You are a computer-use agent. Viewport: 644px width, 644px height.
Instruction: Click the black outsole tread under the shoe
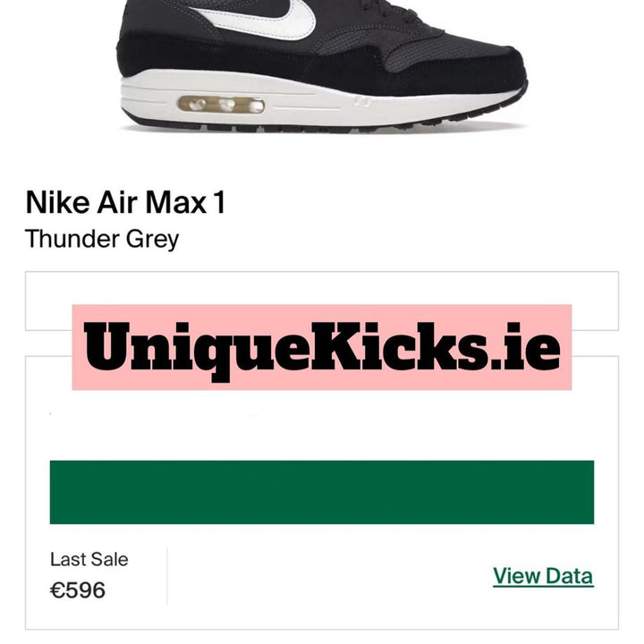click(320, 124)
